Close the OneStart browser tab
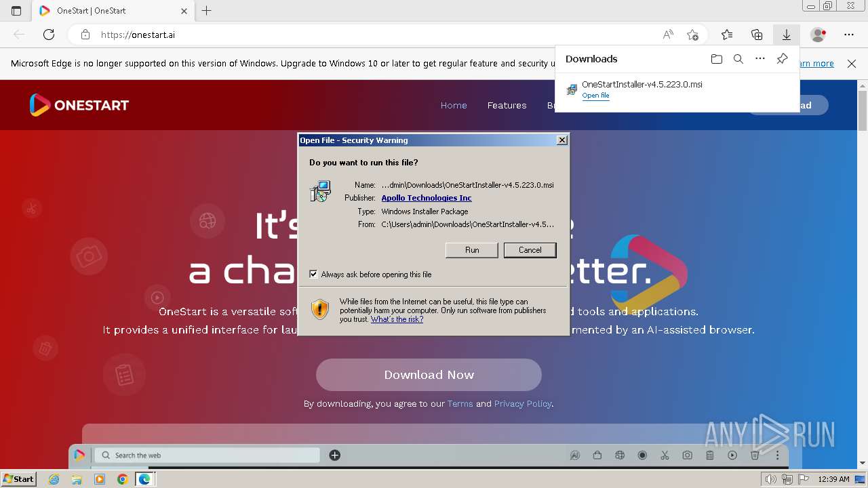 (x=184, y=11)
